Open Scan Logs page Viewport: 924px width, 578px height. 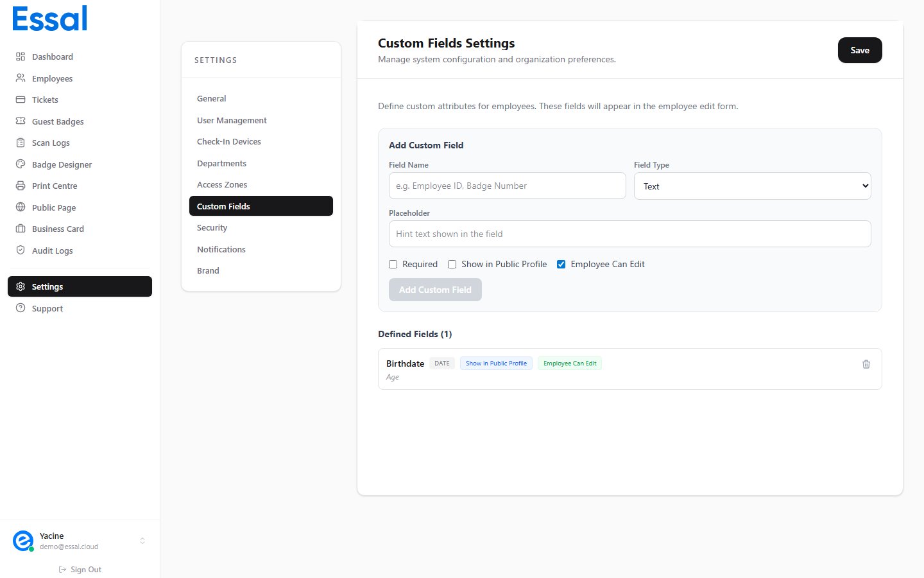(80, 143)
